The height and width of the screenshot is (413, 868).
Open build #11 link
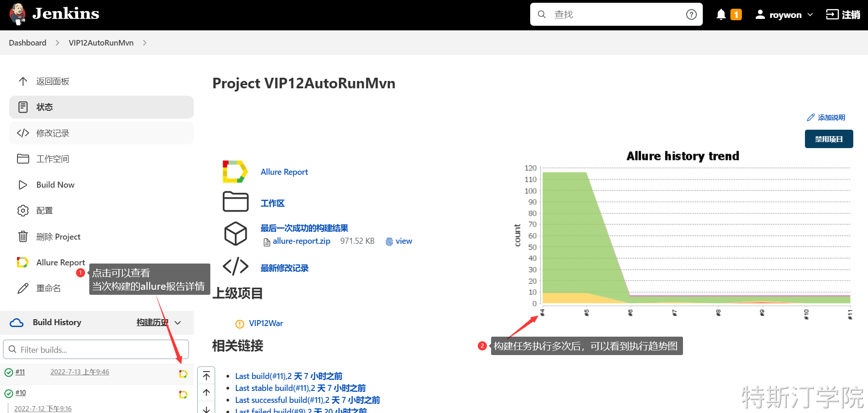[x=20, y=372]
